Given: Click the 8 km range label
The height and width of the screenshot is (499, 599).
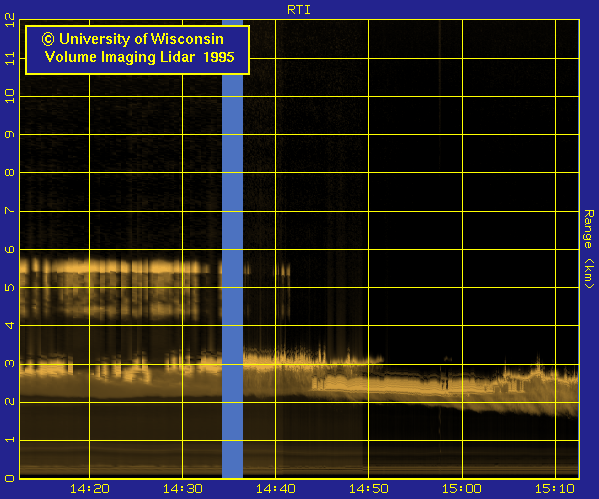Looking at the screenshot, I should 10,172.
